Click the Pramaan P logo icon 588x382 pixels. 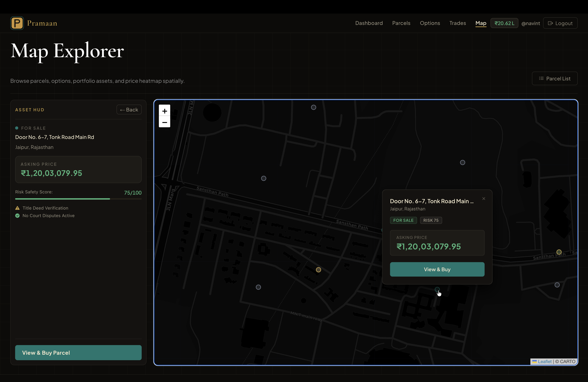tap(17, 23)
